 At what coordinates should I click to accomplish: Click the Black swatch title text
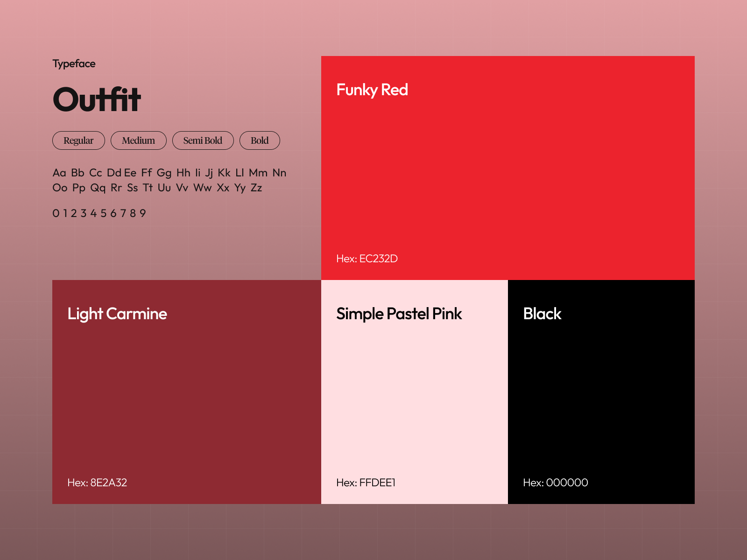tap(543, 314)
